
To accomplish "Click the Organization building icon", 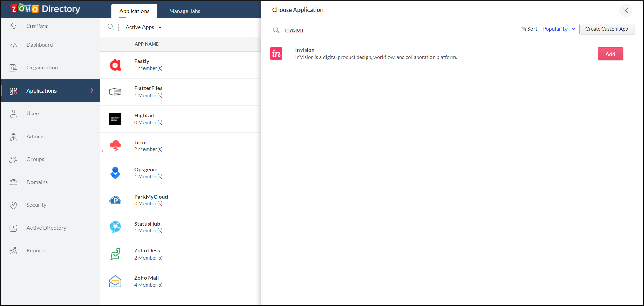I will (x=13, y=68).
